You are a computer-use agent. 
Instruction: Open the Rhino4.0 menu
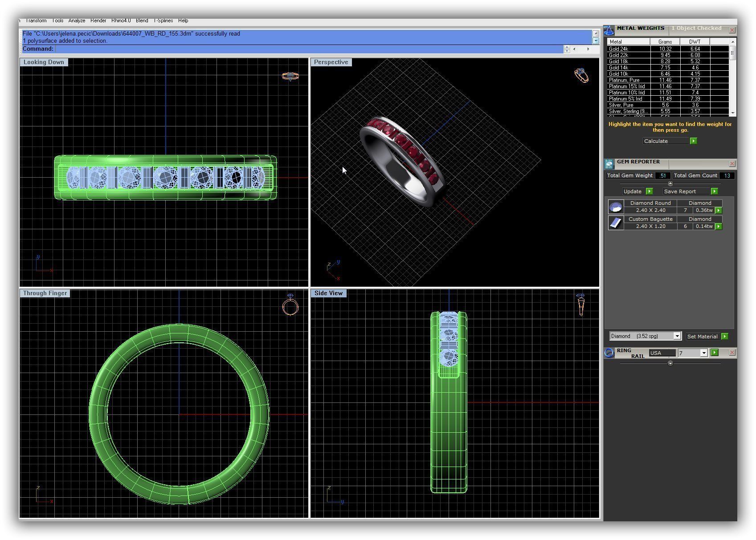[x=121, y=20]
